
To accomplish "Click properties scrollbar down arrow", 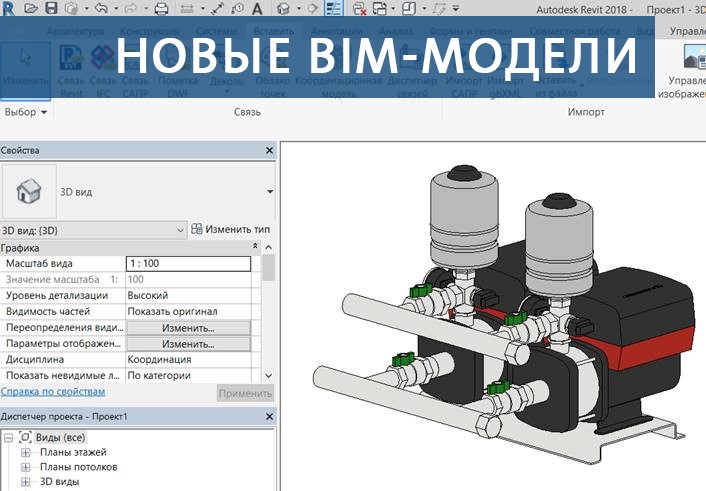I will point(268,375).
